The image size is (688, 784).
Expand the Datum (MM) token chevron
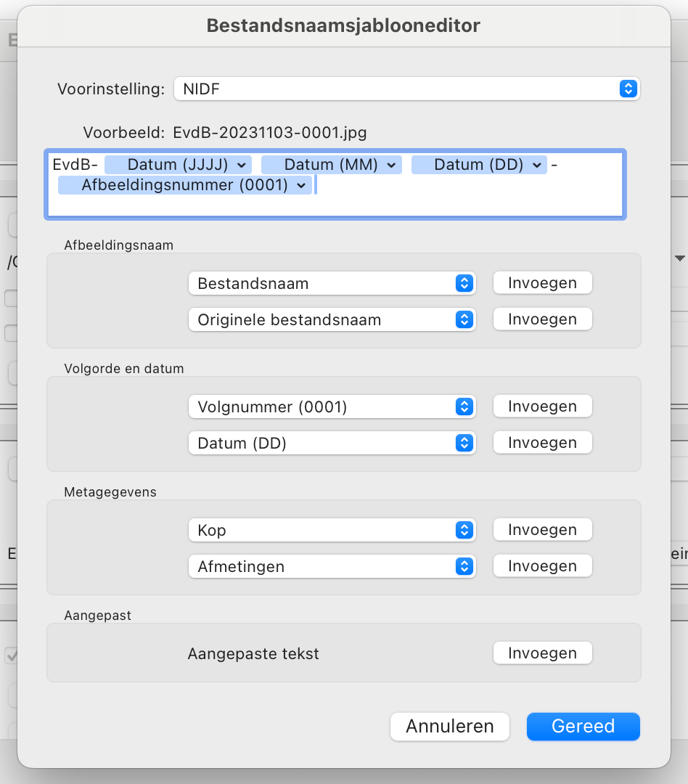point(391,165)
